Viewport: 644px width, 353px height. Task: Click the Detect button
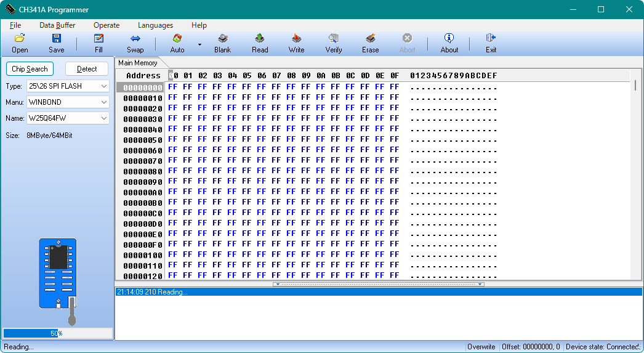click(87, 68)
